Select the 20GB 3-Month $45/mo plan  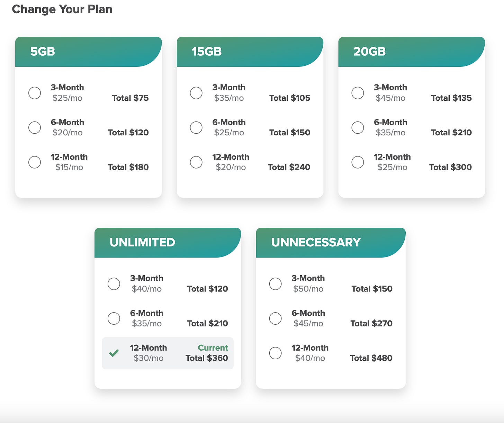click(358, 93)
